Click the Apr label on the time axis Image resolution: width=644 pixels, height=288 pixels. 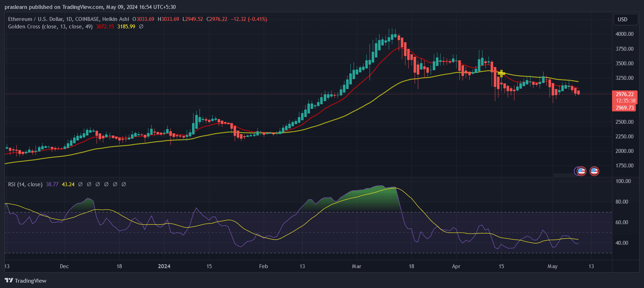pos(456,266)
